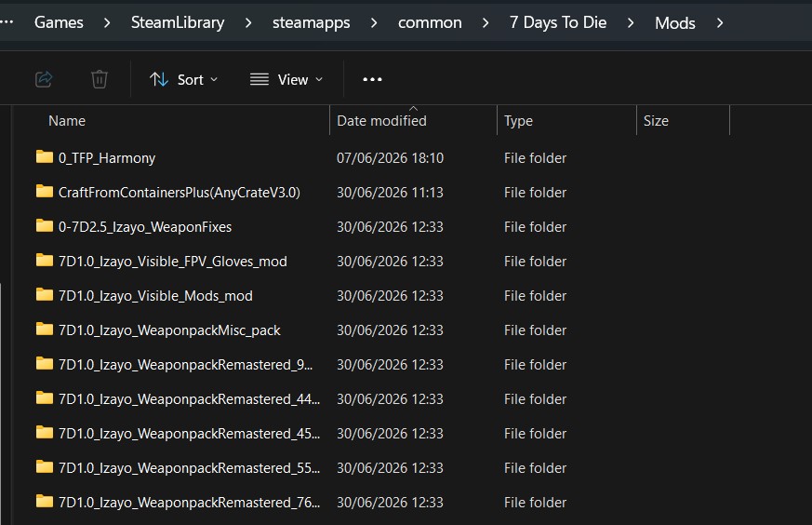Navigate to 7 Days To Die in breadcrumb
The width and height of the screenshot is (812, 525).
tap(558, 22)
